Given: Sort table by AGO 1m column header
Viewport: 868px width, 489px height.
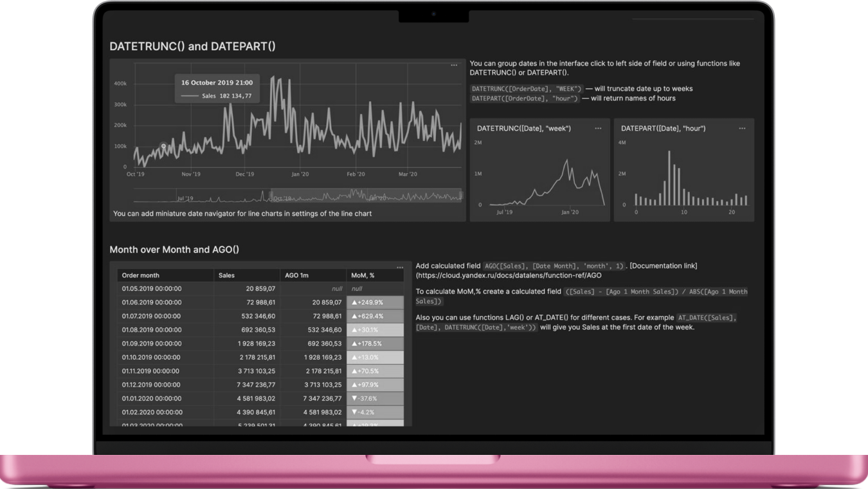Looking at the screenshot, I should (296, 275).
